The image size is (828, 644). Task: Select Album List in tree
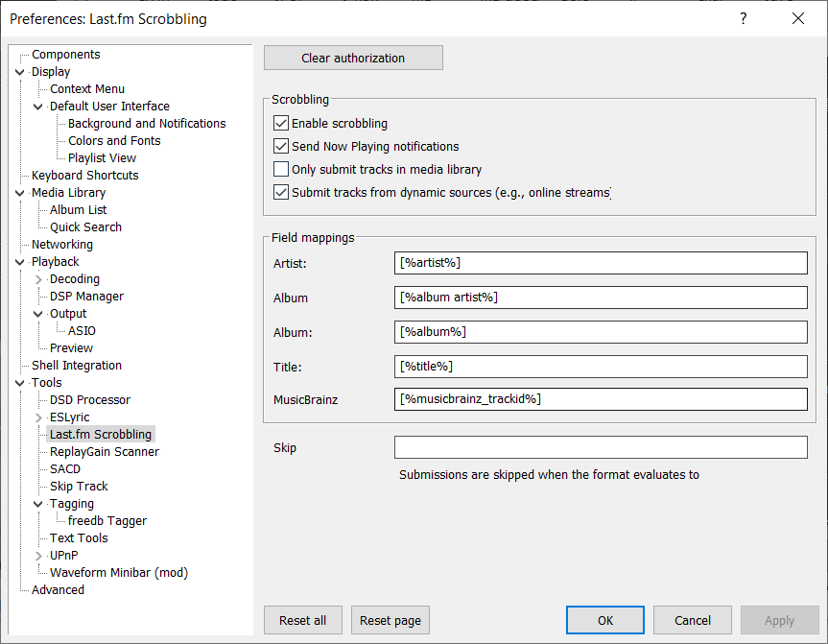78,210
